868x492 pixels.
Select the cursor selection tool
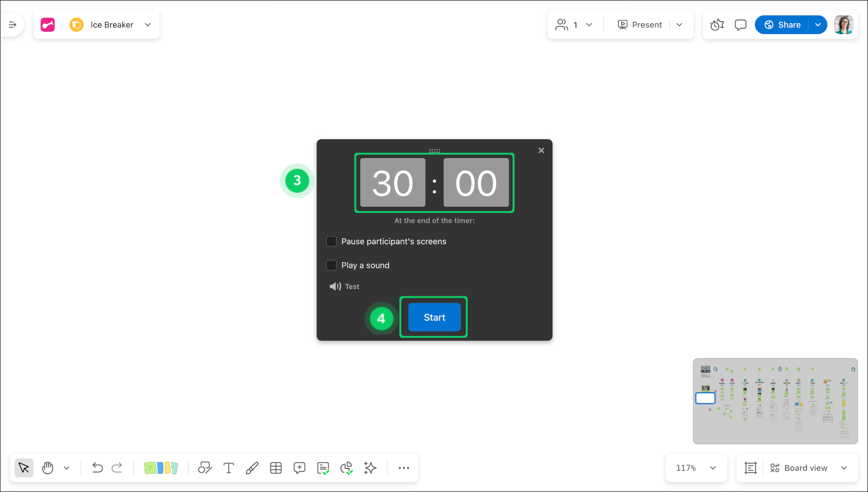24,467
